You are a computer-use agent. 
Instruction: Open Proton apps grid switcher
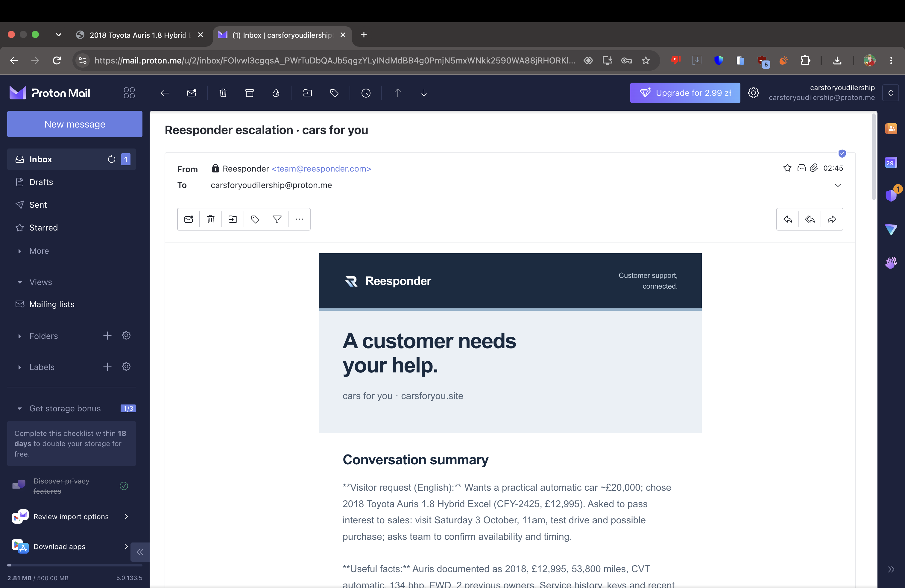click(129, 93)
